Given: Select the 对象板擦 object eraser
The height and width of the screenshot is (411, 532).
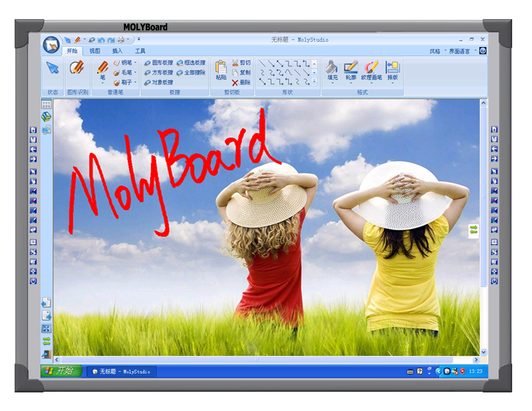Looking at the screenshot, I should pos(159,82).
